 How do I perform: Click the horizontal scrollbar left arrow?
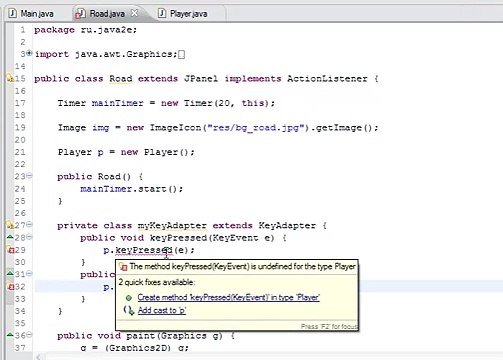click(38, 357)
